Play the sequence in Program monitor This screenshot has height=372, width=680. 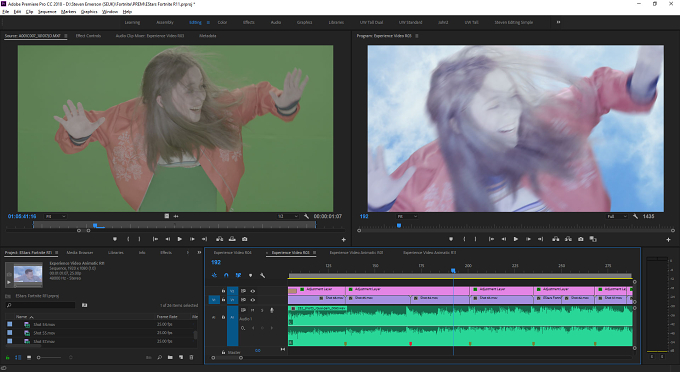coord(516,239)
